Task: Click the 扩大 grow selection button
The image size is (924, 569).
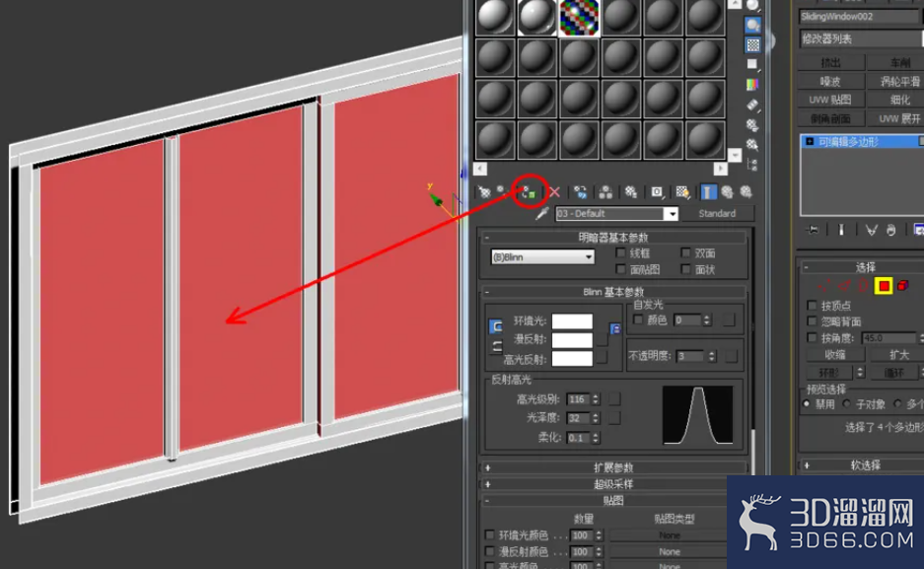Action: (898, 355)
